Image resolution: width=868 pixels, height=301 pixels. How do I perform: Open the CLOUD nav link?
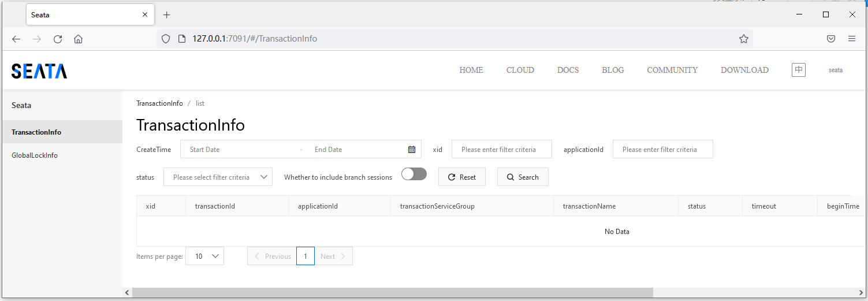pyautogui.click(x=520, y=70)
